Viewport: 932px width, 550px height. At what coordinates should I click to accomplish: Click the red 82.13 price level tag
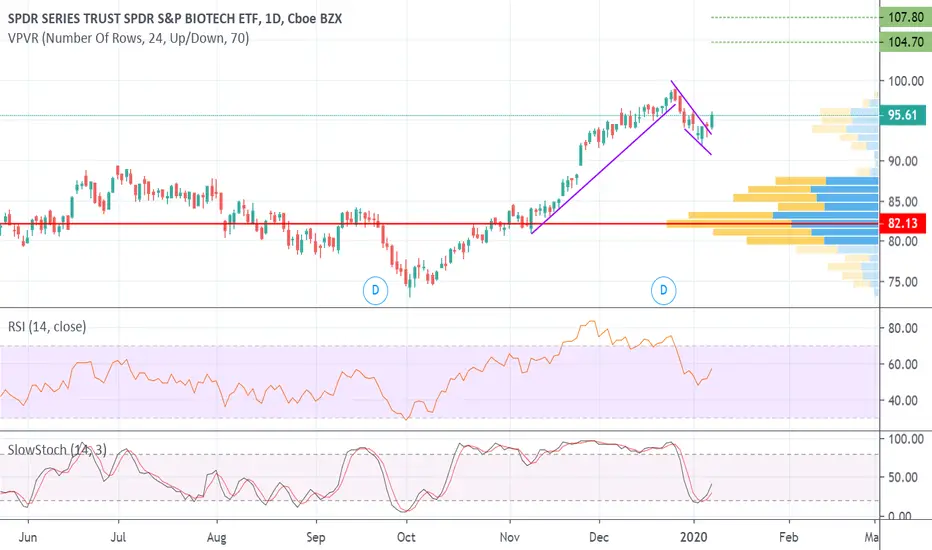[x=902, y=223]
